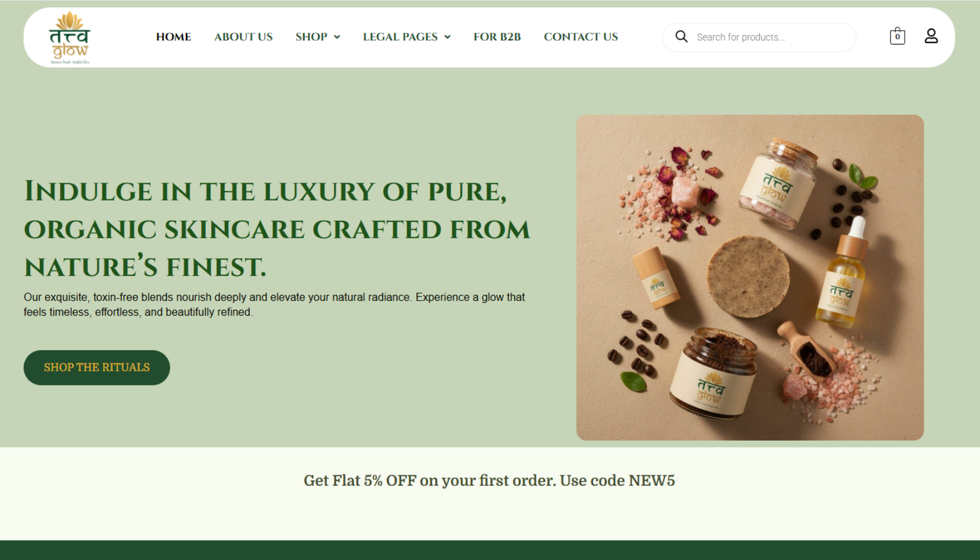
Task: Open the shopping cart bag icon
Action: (898, 37)
